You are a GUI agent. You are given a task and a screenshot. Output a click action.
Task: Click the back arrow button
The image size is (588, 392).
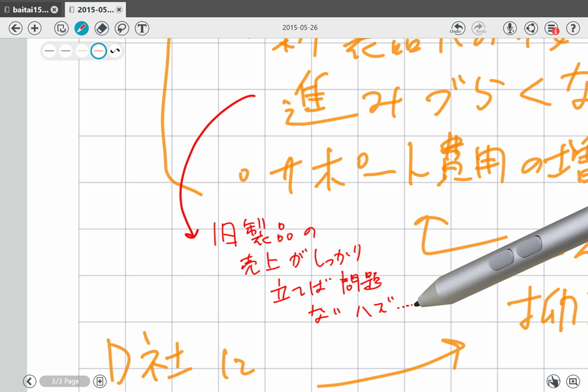16,28
